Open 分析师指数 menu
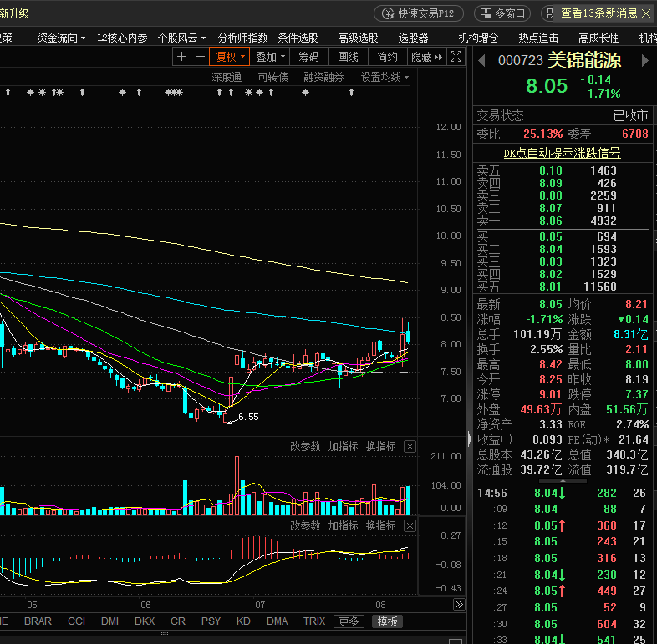 pyautogui.click(x=242, y=38)
